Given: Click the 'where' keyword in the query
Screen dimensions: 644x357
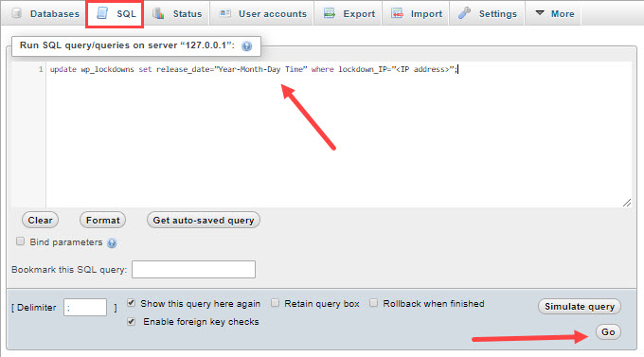Looking at the screenshot, I should point(322,69).
